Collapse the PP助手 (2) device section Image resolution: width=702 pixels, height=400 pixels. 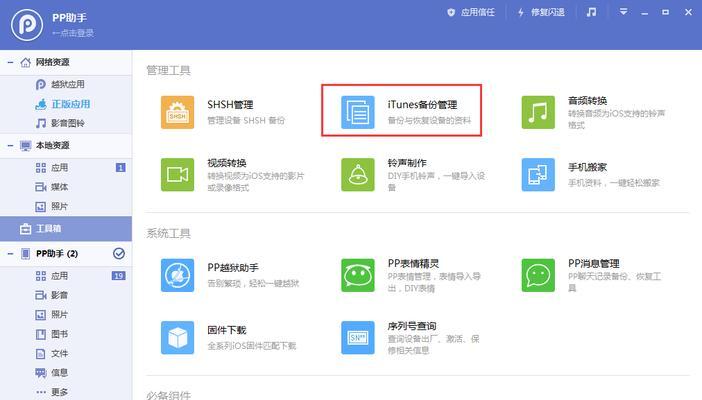pos(10,254)
